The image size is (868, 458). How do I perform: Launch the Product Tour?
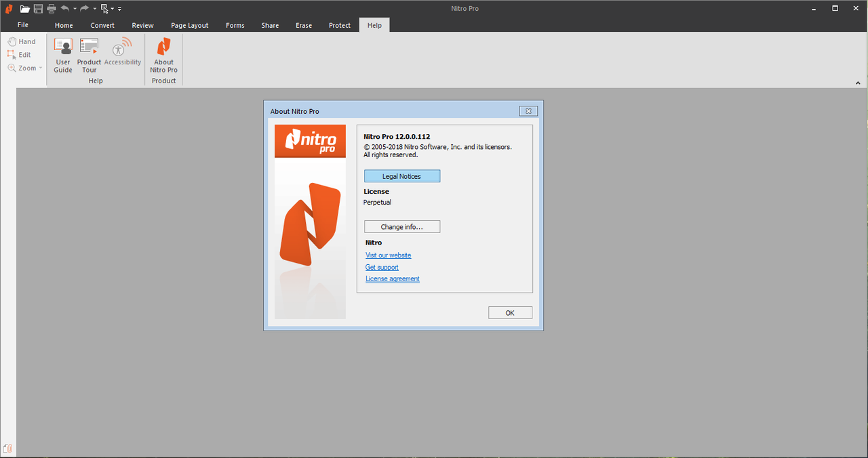(x=89, y=56)
